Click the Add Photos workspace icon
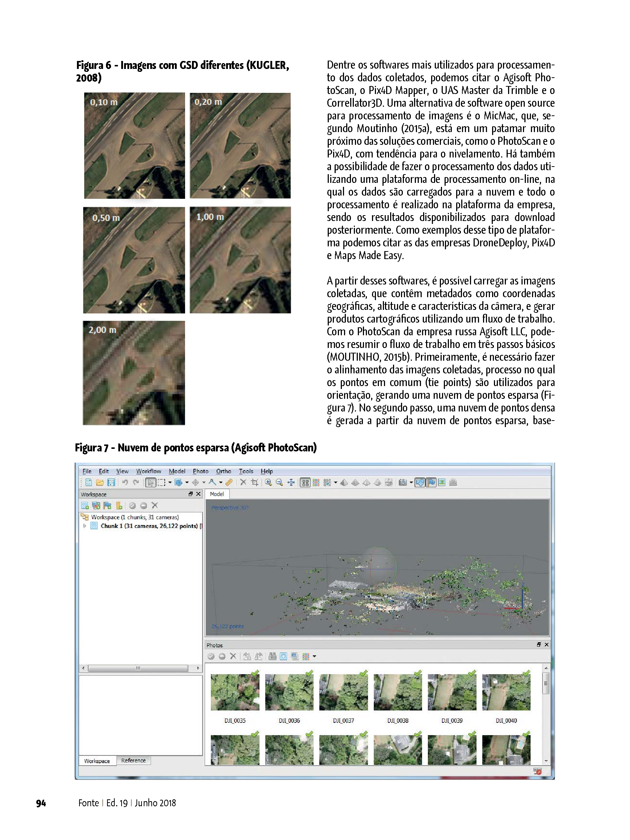 [96, 505]
